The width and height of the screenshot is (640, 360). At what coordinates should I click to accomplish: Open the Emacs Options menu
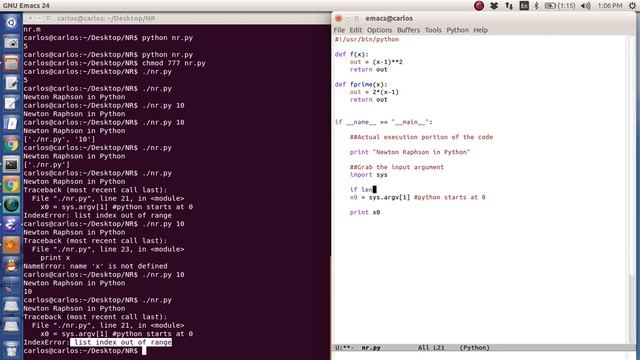[x=379, y=30]
